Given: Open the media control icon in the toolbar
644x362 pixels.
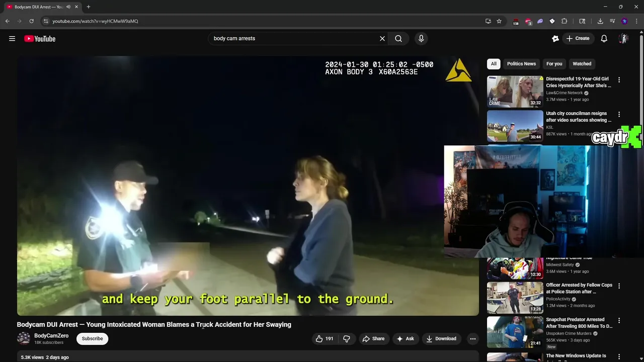Looking at the screenshot, I should click(x=612, y=21).
